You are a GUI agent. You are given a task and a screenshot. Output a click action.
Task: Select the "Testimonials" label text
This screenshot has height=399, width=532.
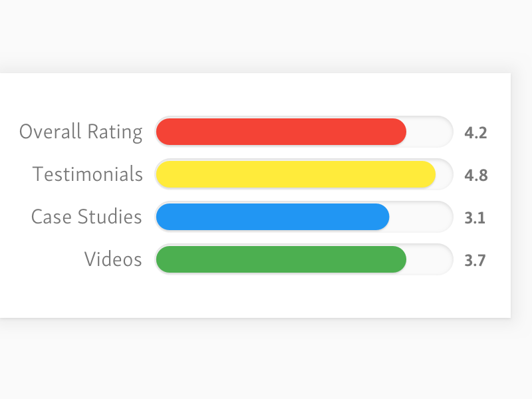[88, 174]
